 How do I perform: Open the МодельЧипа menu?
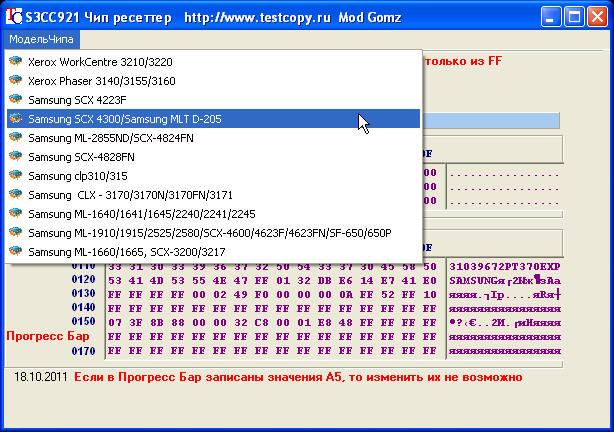point(40,39)
